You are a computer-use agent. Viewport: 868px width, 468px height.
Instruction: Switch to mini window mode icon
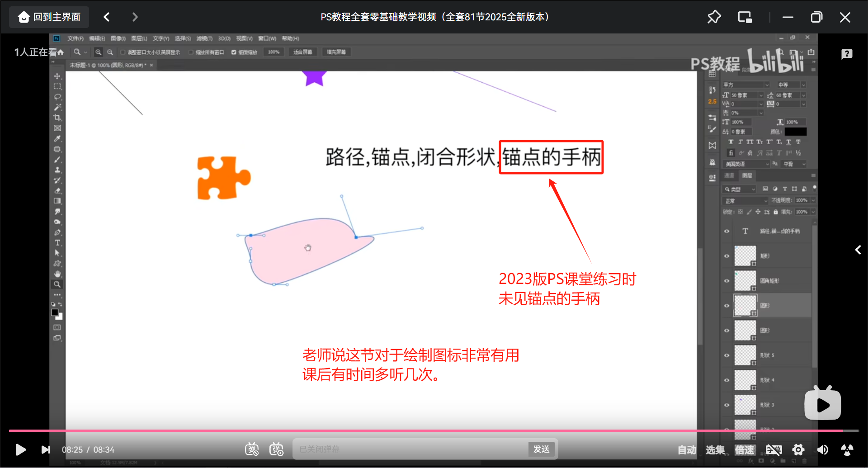tap(745, 17)
